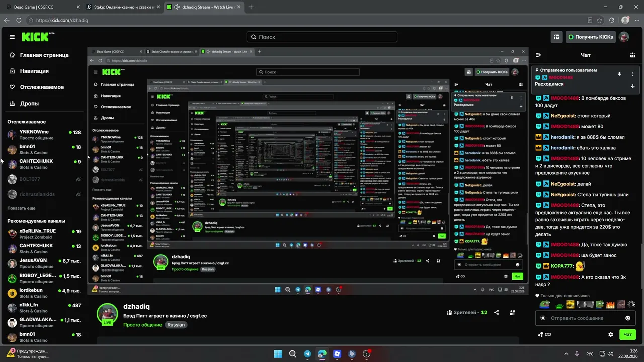Open recommended channel BIGBOY_LEGE...
This screenshot has width=644, height=362.
44,278
